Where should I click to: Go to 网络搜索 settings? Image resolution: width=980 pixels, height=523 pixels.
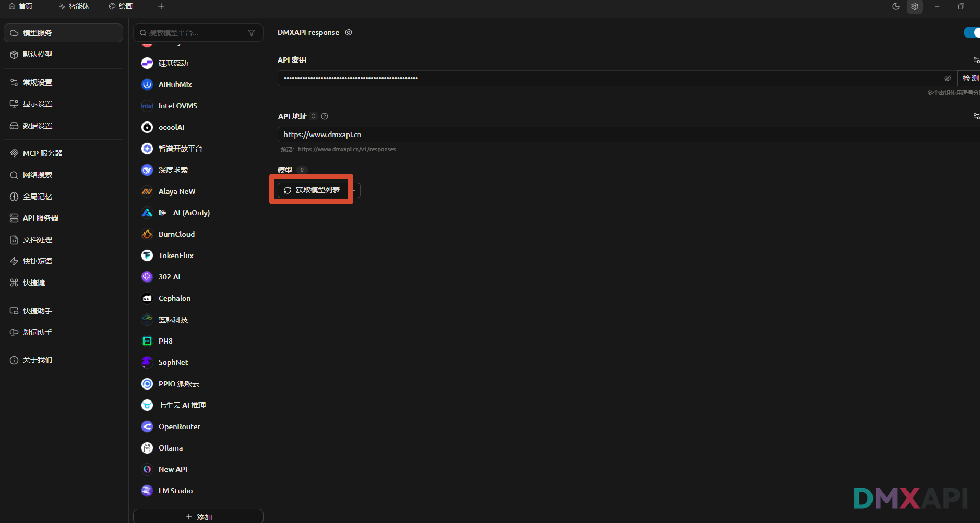click(37, 175)
